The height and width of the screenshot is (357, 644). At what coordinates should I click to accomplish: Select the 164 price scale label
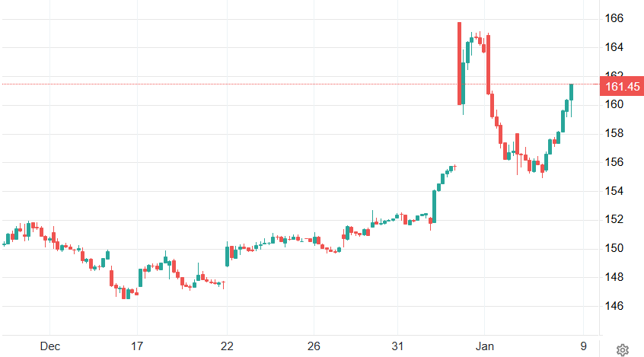(614, 47)
